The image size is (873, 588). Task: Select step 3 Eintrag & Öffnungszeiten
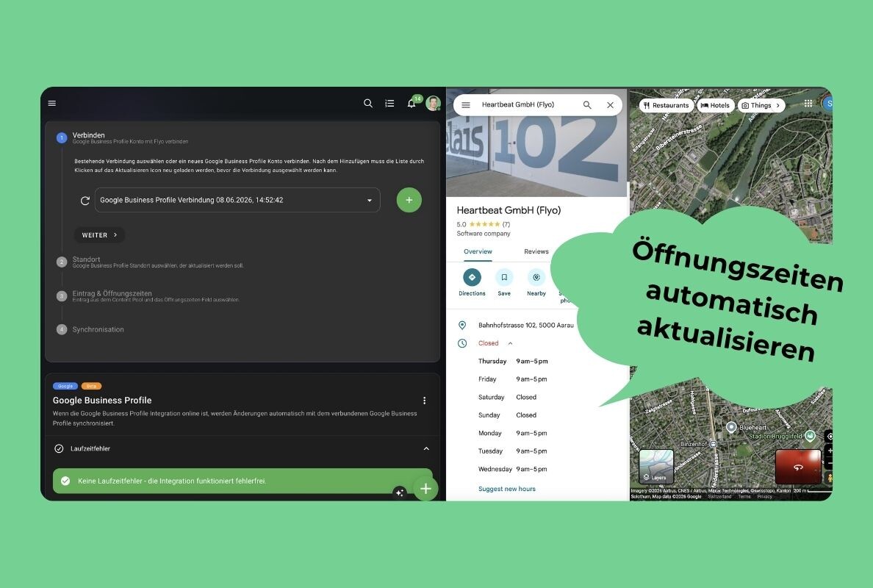point(112,293)
